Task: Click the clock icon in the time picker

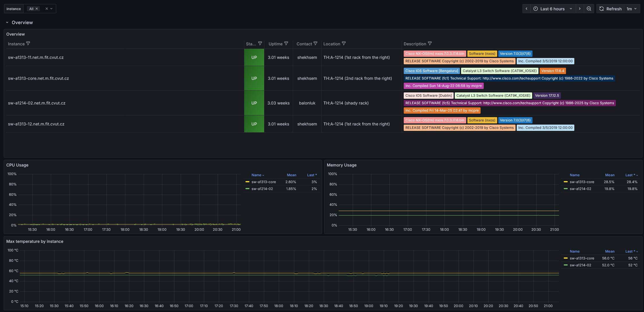Action: pyautogui.click(x=535, y=9)
